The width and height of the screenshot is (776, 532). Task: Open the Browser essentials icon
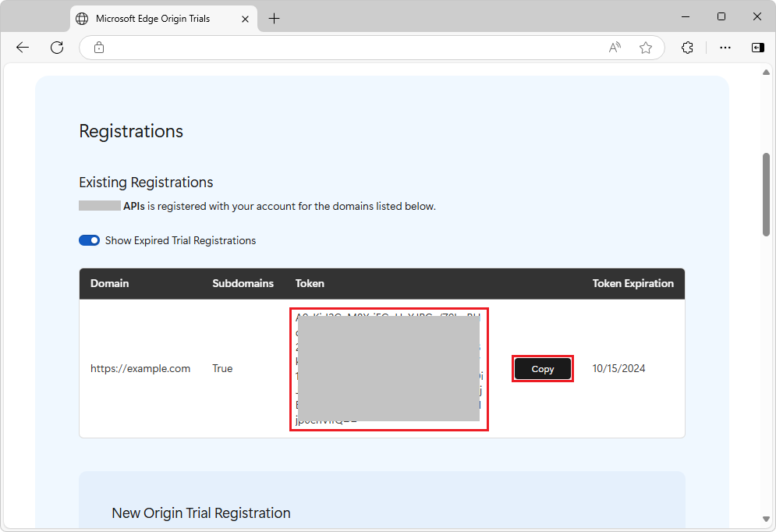coord(687,48)
